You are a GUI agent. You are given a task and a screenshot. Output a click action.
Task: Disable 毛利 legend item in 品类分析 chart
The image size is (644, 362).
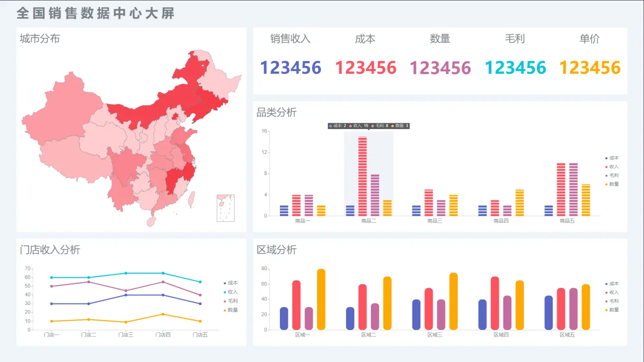point(613,175)
